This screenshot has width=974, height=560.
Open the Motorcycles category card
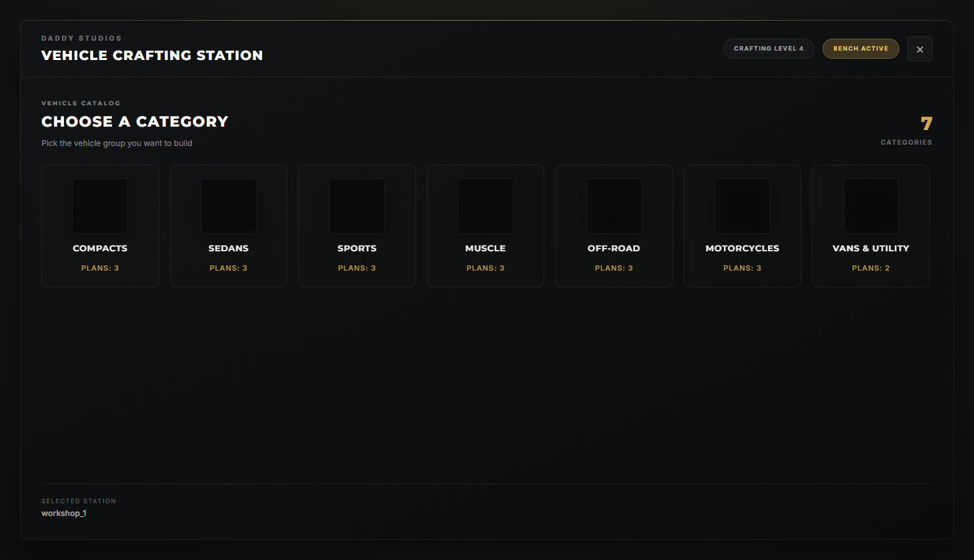click(743, 226)
